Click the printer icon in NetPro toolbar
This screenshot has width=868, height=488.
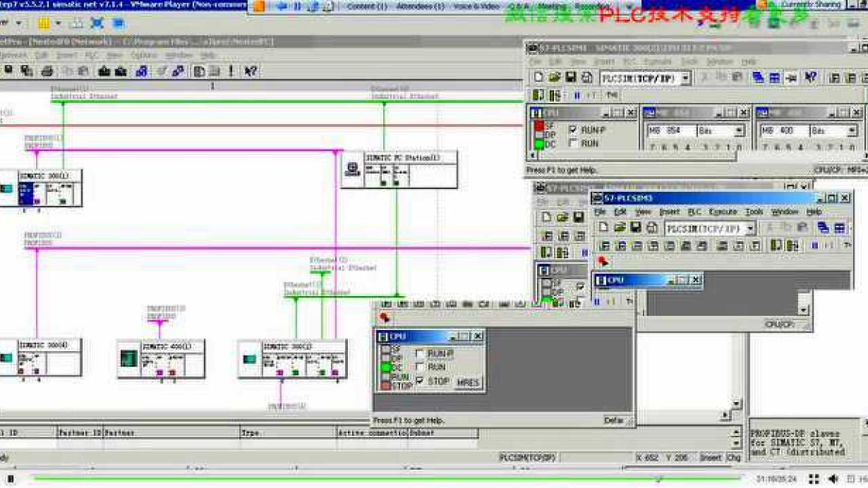click(x=47, y=71)
